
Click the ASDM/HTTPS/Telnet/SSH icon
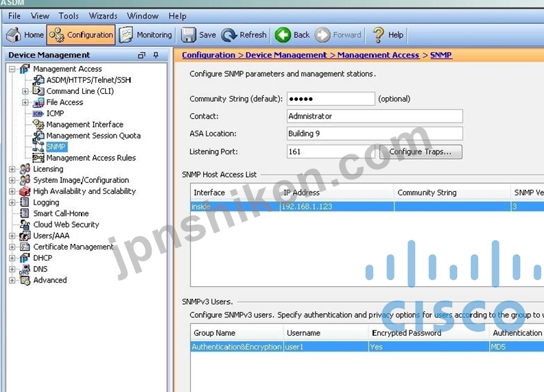[38, 80]
